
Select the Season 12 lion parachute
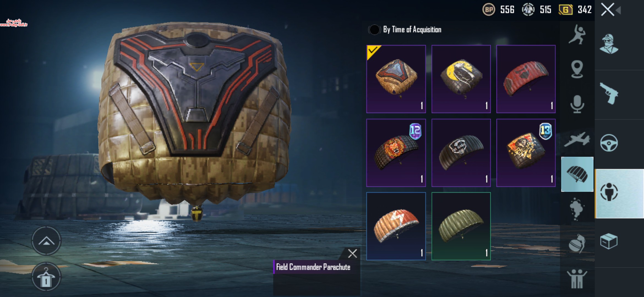tap(396, 153)
